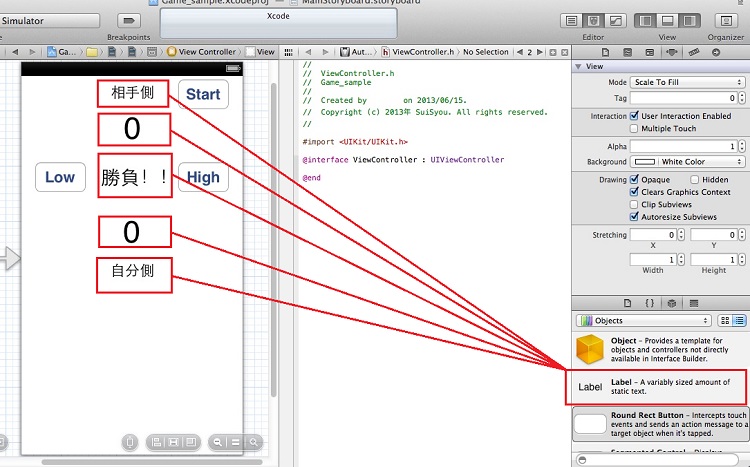Open the Pin constraints button on canvas

(x=173, y=443)
